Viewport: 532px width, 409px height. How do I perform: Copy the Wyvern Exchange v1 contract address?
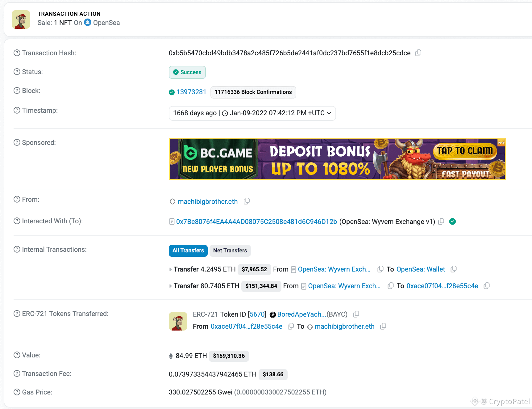pyautogui.click(x=441, y=221)
